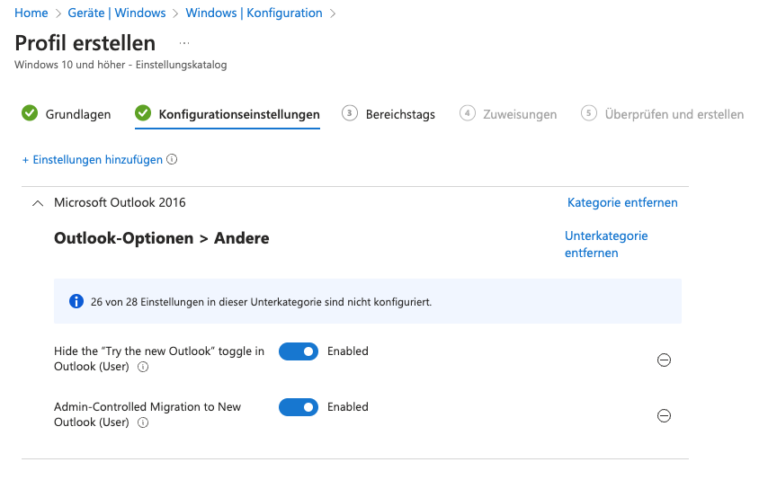The width and height of the screenshot is (768, 480).
Task: Click Unterkategorie entfernen
Action: (x=606, y=244)
